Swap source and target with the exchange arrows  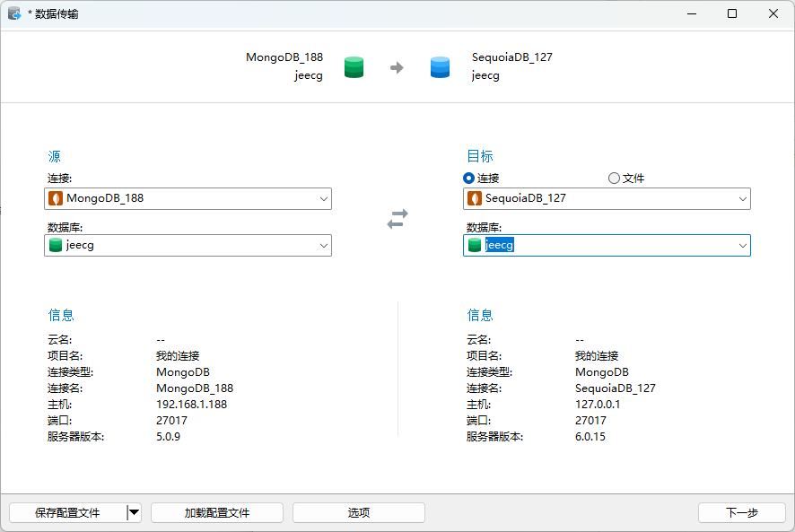pyautogui.click(x=397, y=219)
